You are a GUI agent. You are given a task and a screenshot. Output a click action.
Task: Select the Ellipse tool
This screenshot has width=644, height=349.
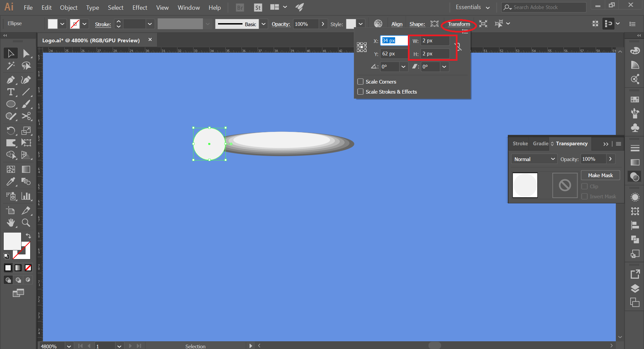coord(11,104)
